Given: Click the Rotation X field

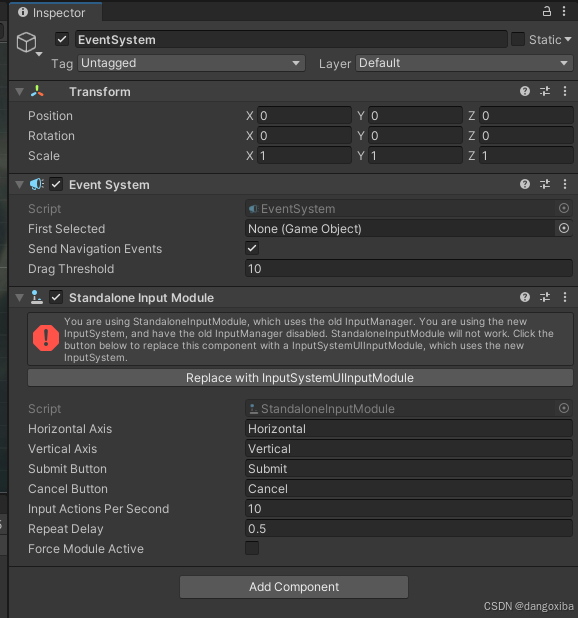Looking at the screenshot, I should coord(304,136).
